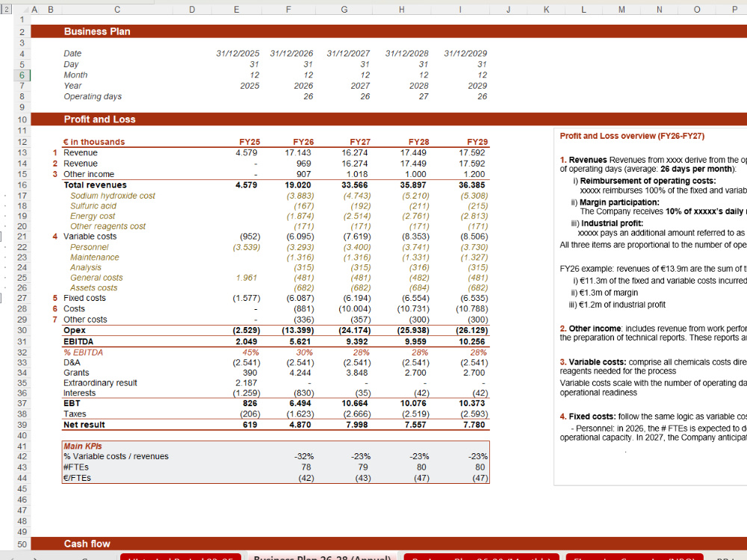Select Maintenance label cell

pyautogui.click(x=94, y=258)
